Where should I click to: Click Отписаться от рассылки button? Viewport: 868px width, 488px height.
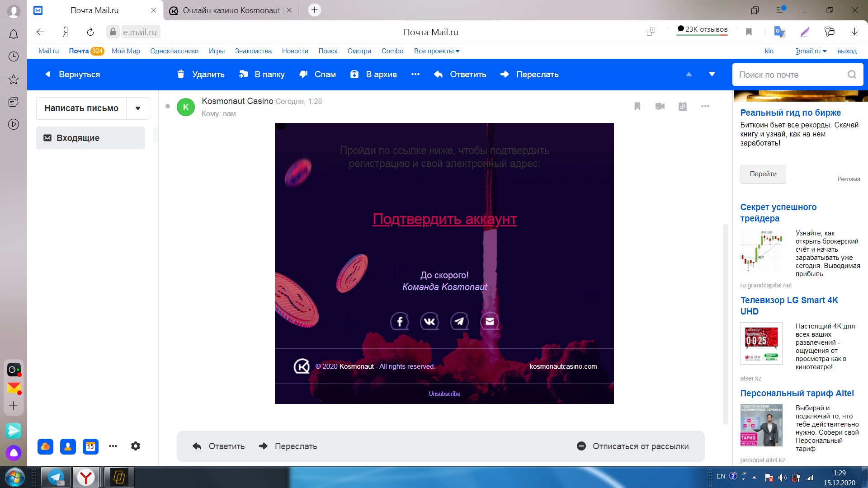tap(633, 446)
